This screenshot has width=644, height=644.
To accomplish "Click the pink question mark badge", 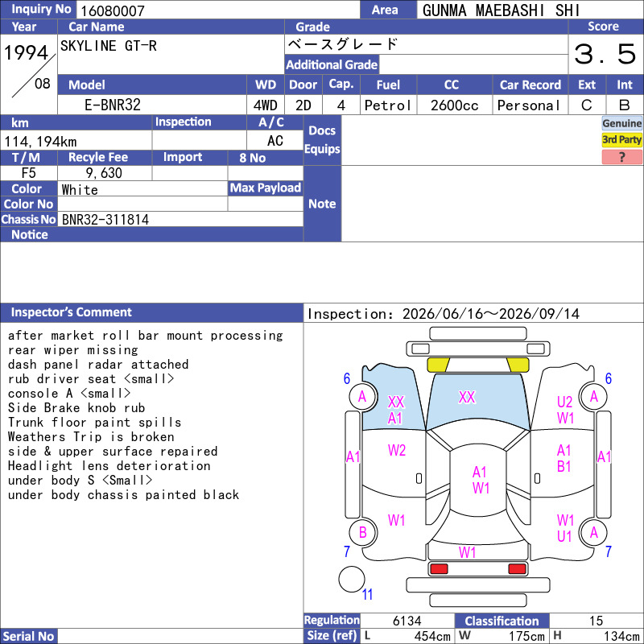I will click(621, 157).
